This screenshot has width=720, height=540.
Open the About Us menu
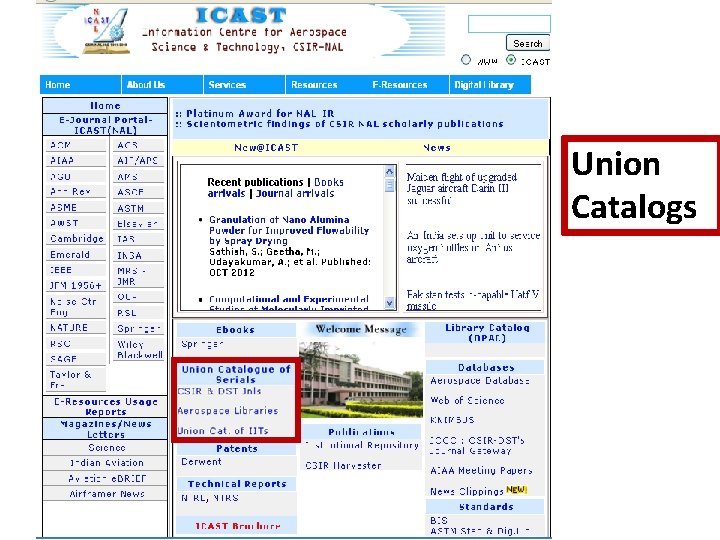(162, 84)
